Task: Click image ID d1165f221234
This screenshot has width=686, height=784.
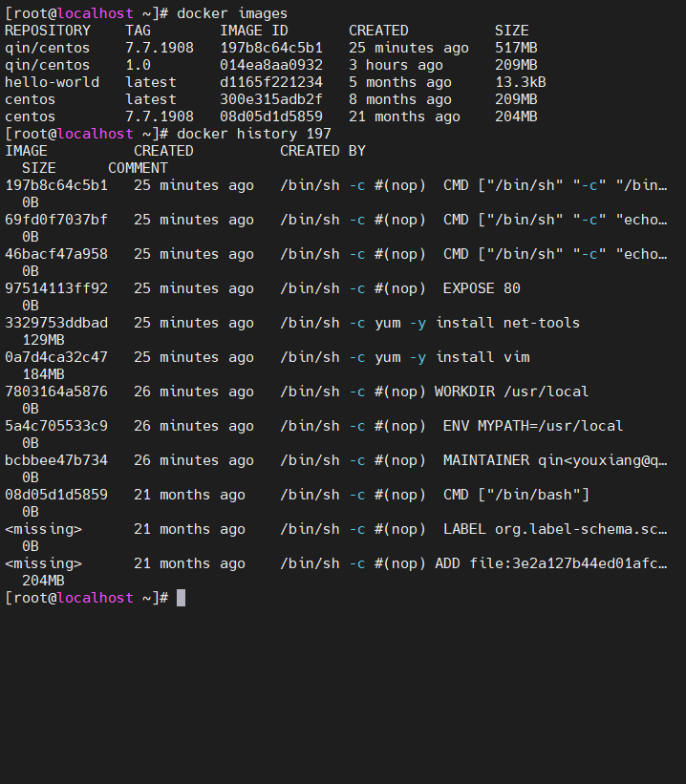Action: 271,82
